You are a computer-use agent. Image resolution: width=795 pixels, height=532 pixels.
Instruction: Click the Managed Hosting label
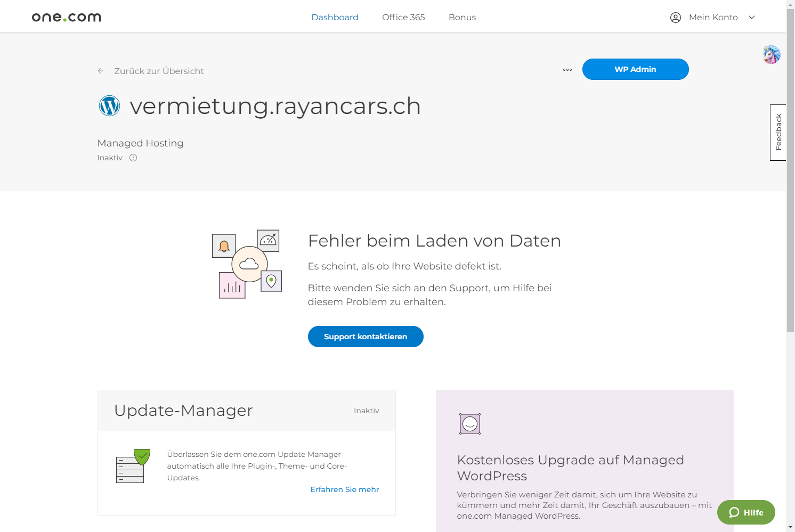(x=140, y=143)
